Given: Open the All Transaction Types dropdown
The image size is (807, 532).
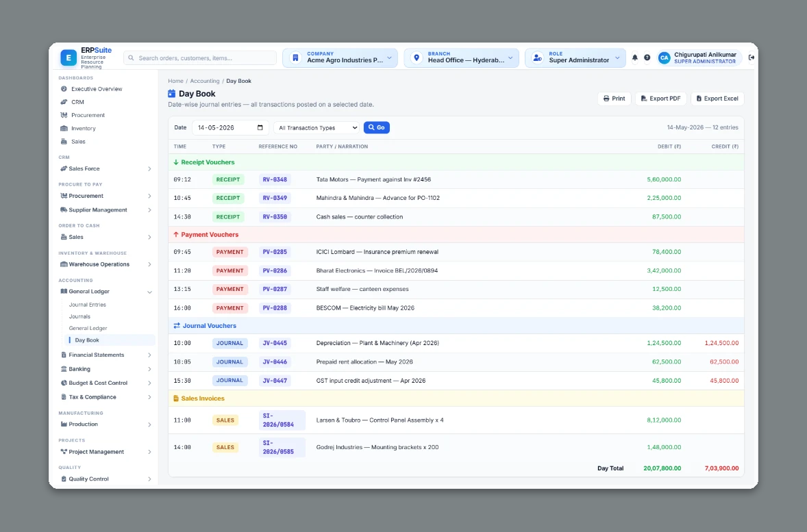Looking at the screenshot, I should [318, 127].
